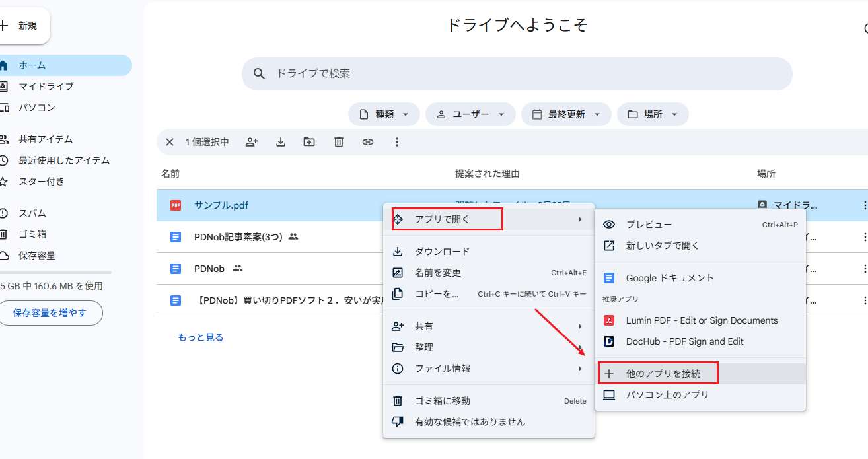
Task: Open スパム in the sidebar
Action: (65, 213)
